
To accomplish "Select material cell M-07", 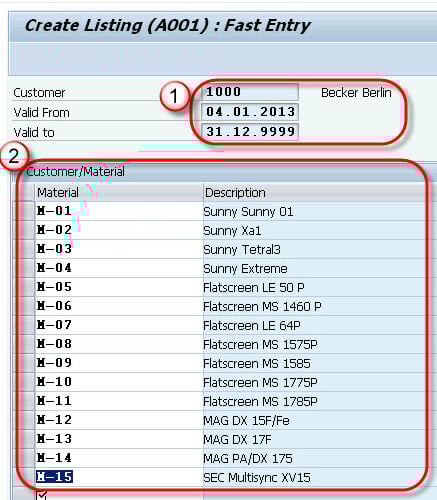I will (x=119, y=325).
